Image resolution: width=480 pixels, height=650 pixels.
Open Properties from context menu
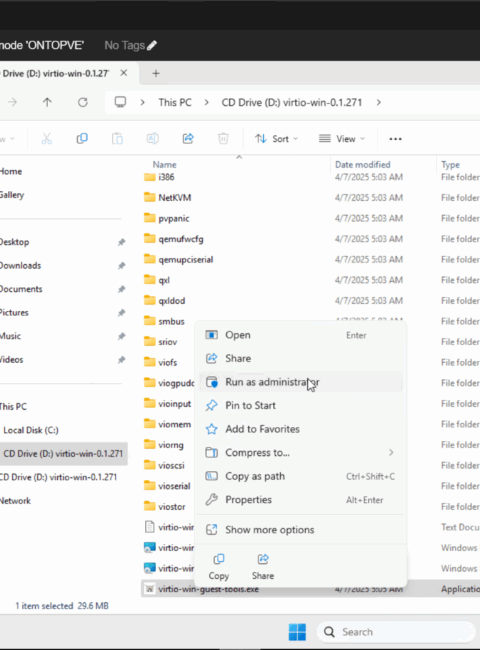(301, 500)
